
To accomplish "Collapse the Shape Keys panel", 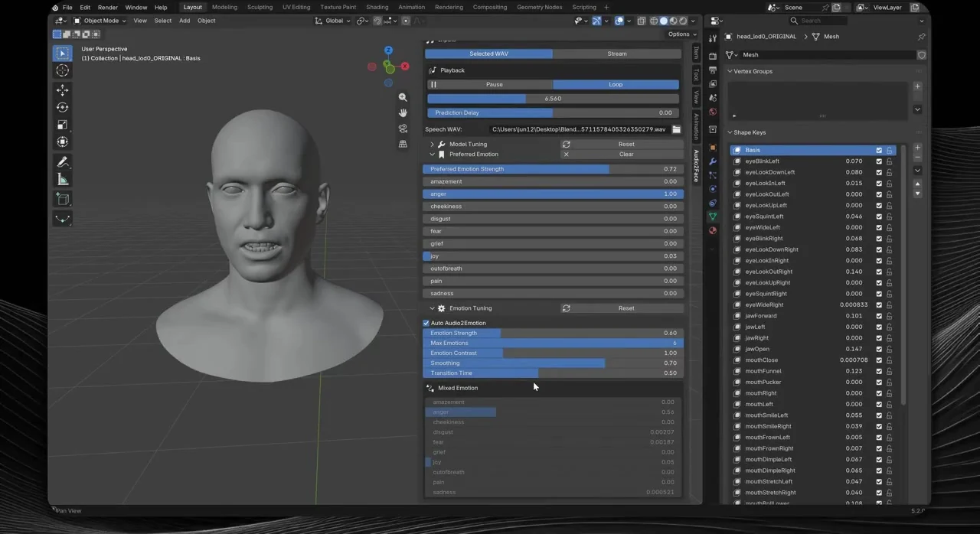I will [x=730, y=132].
